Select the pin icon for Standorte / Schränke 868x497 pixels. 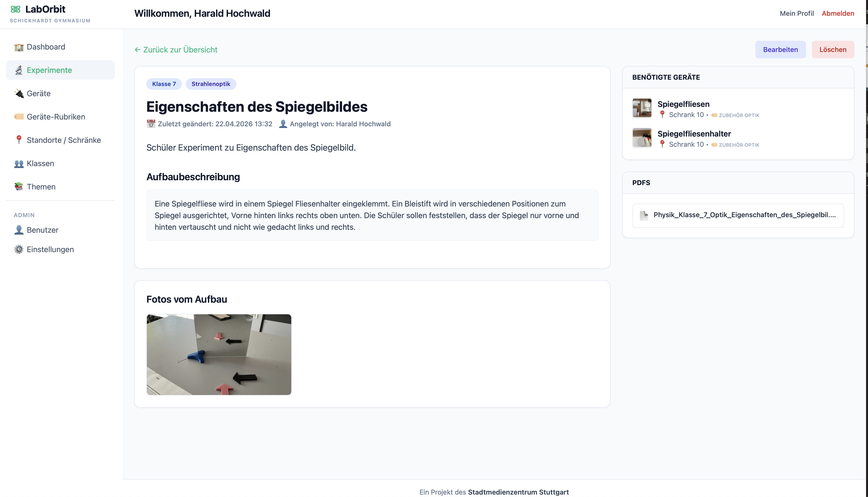18,140
